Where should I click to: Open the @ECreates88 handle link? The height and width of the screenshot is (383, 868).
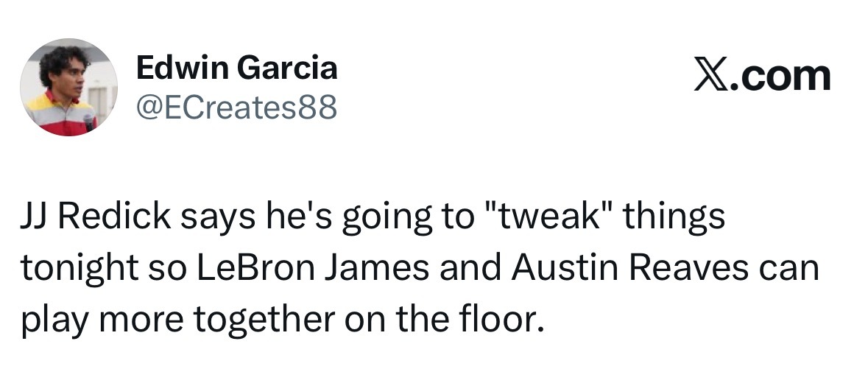236,108
